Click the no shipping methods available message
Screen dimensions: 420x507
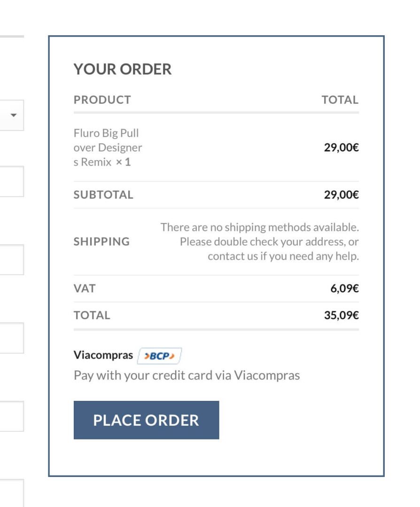coord(260,242)
